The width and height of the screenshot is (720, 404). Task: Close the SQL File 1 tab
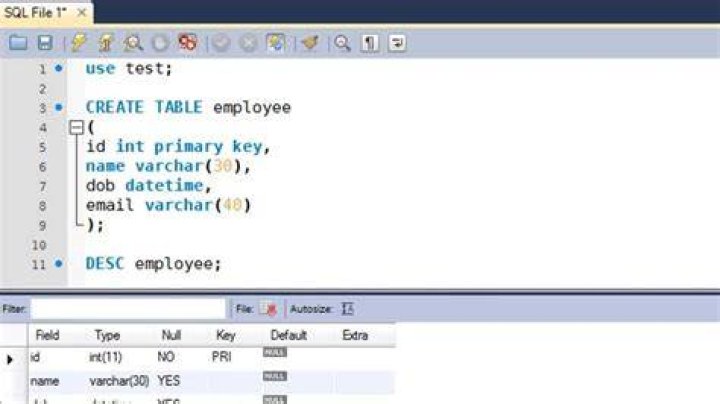pos(82,12)
